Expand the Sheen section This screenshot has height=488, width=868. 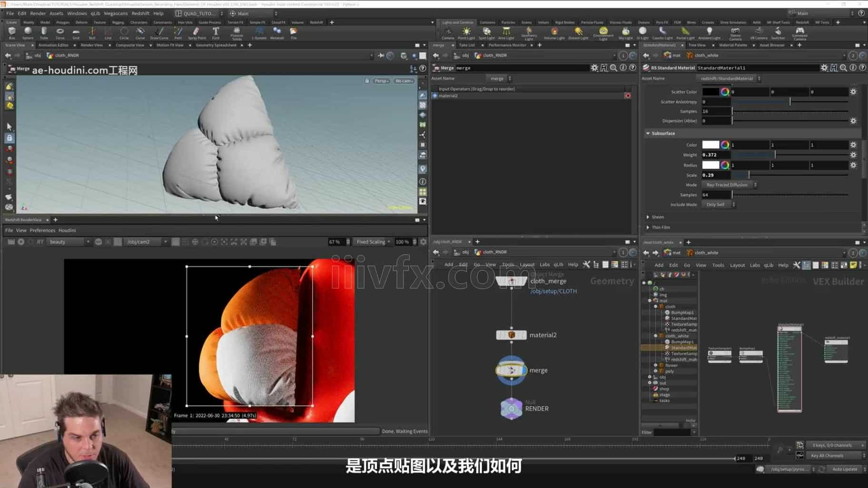[657, 217]
